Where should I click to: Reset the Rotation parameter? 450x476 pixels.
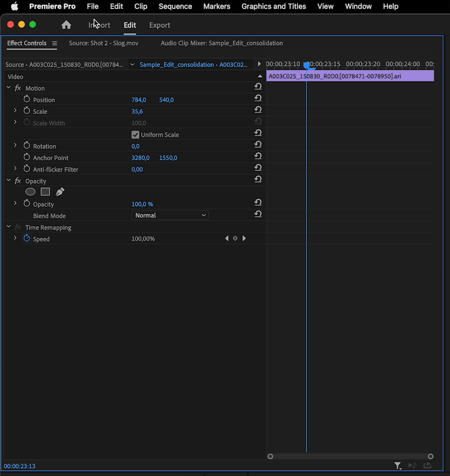click(258, 144)
